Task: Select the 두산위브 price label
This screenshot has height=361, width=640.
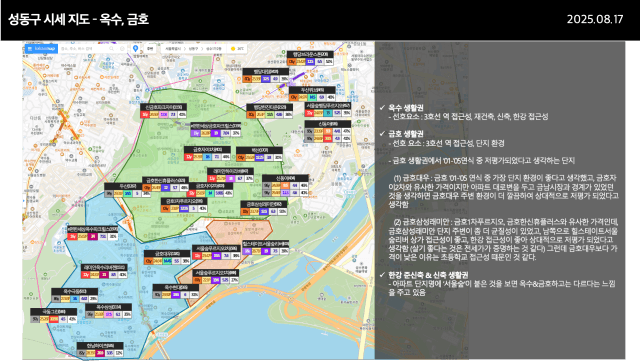Action: (x=312, y=94)
